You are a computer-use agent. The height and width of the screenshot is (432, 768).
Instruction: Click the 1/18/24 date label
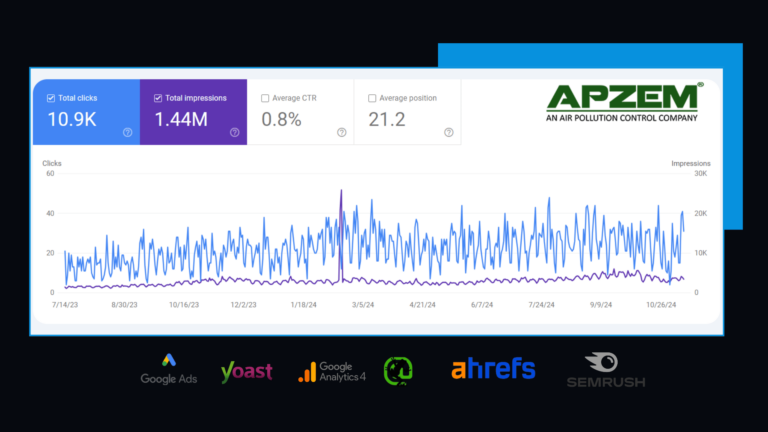[x=304, y=305]
